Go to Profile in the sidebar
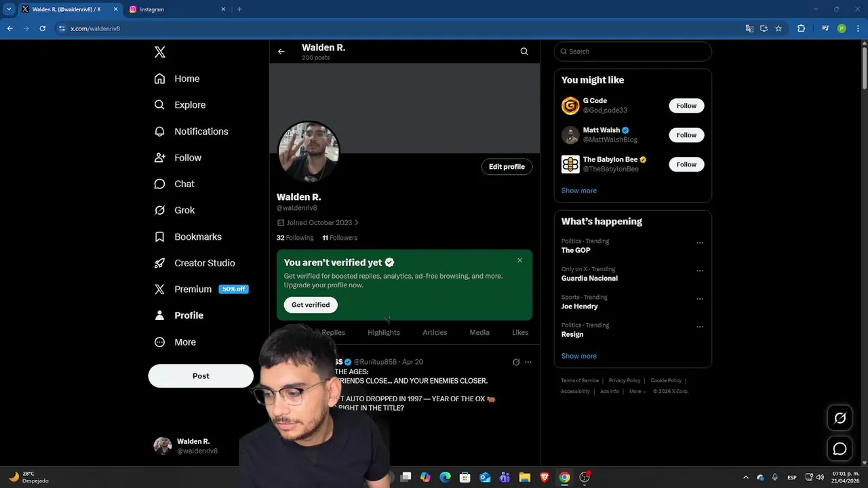This screenshot has width=868, height=488. [179, 315]
